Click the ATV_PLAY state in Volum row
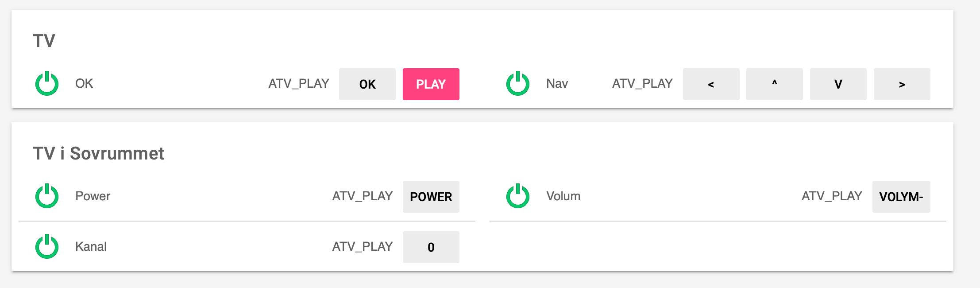This screenshot has height=288, width=980. (832, 196)
